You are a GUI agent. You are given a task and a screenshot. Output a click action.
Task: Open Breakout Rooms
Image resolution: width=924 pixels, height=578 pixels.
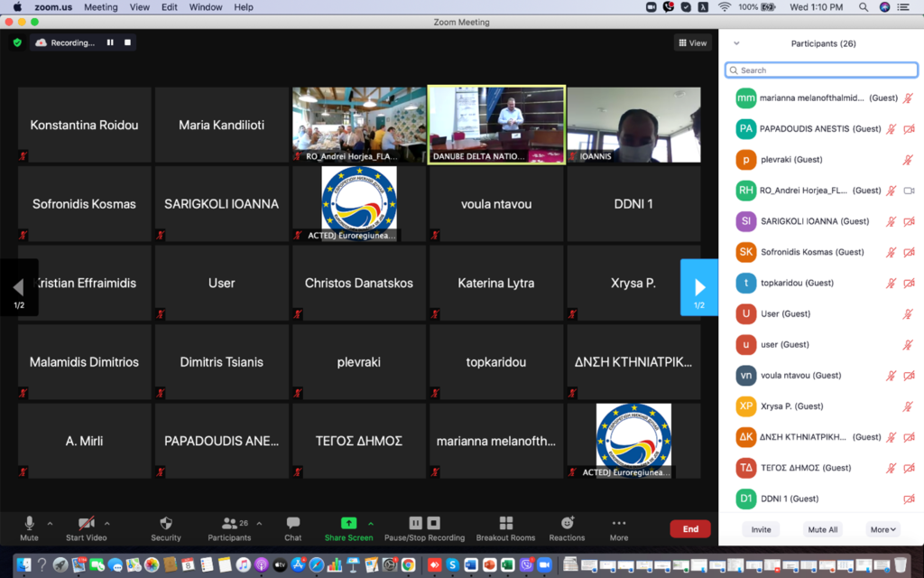(505, 524)
